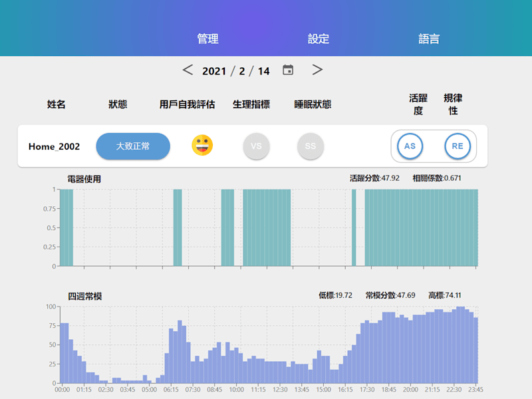
Task: Click the 12:30 axis label
Action: (280, 390)
